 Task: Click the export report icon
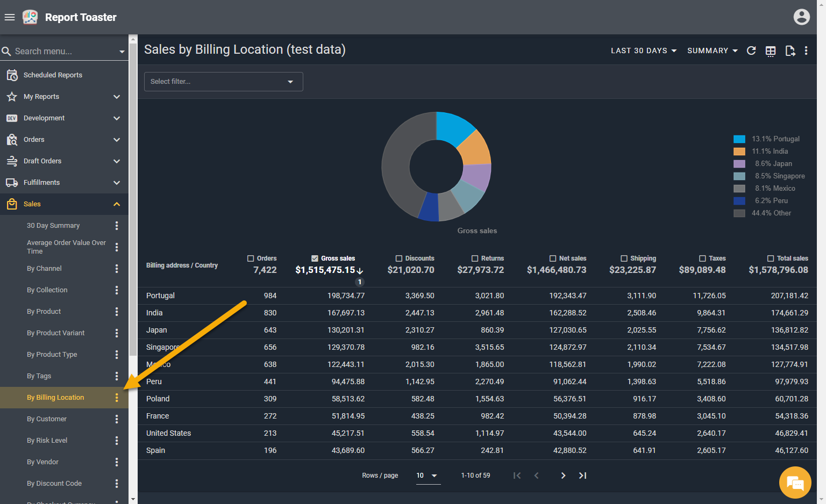(x=789, y=51)
